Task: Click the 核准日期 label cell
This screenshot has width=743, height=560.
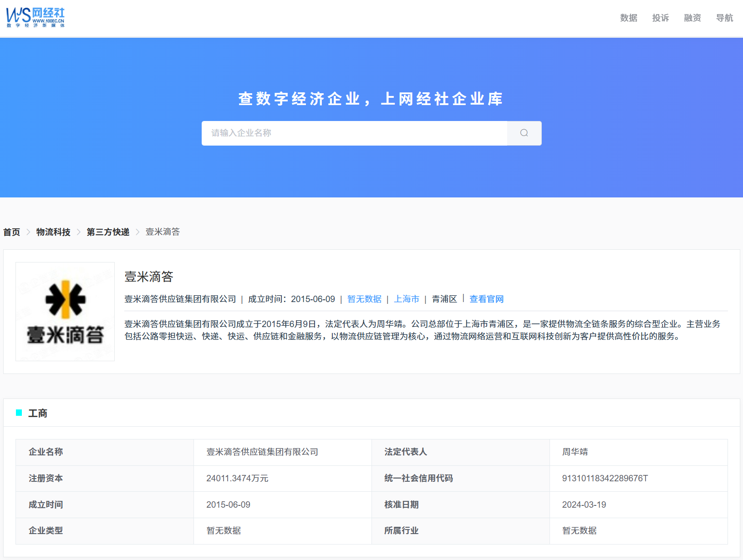Action: point(461,505)
